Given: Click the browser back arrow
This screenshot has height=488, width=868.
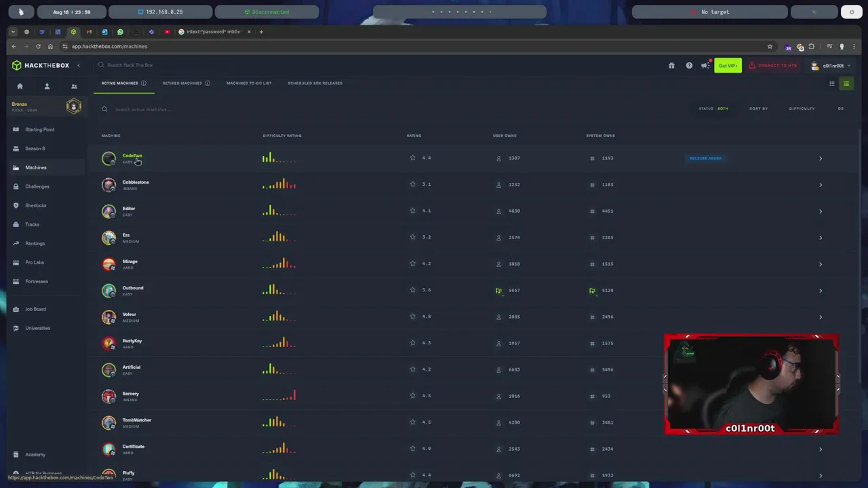Looking at the screenshot, I should (x=14, y=46).
